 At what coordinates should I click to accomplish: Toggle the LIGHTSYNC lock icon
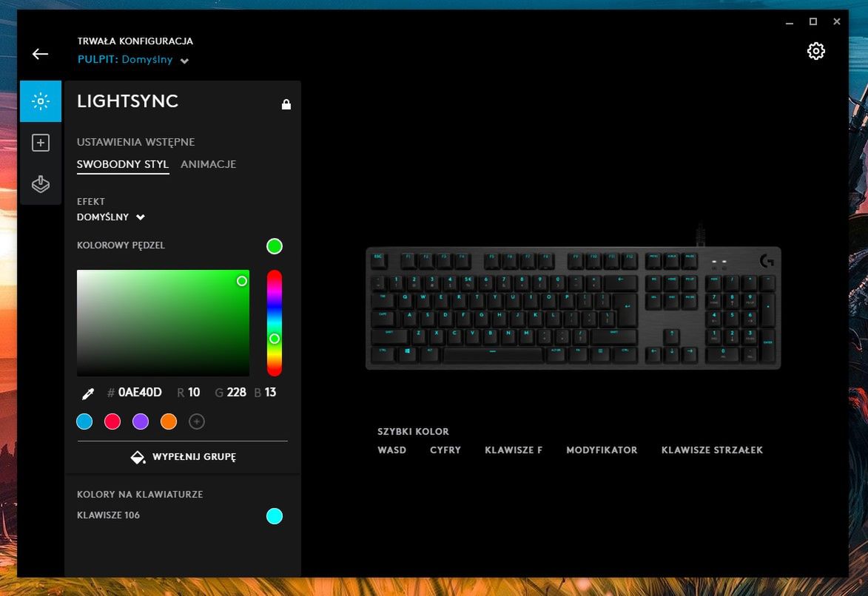[286, 104]
